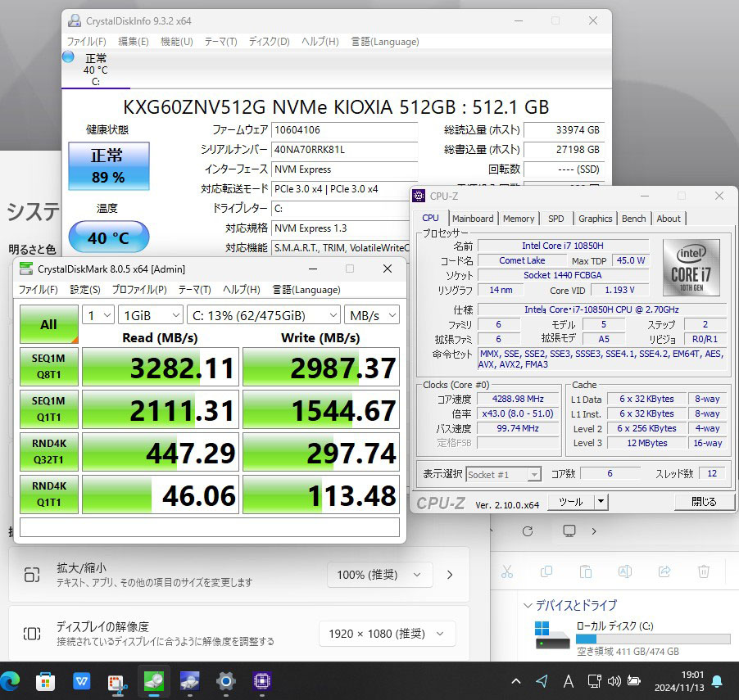Open the 機能(U) menu in CrystalDiskInfo

176,42
